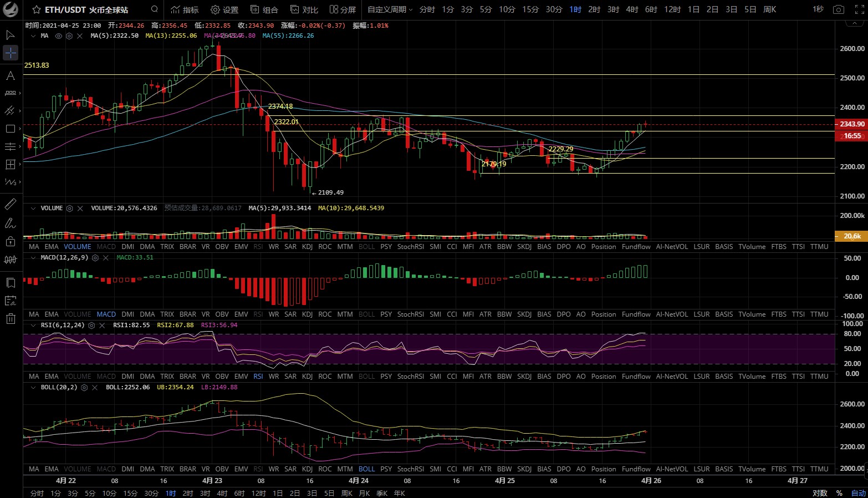This screenshot has height=498, width=868.
Task: Collapse the MA indicator legend chevron
Action: click(x=33, y=36)
